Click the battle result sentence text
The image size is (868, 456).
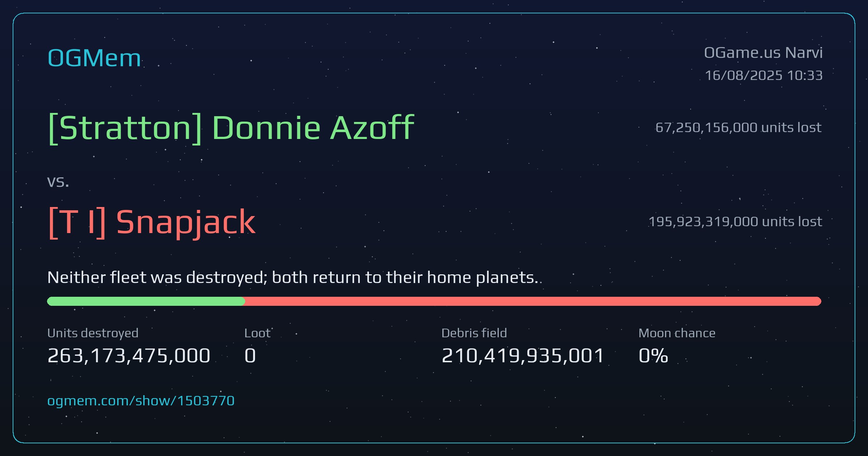pos(293,278)
